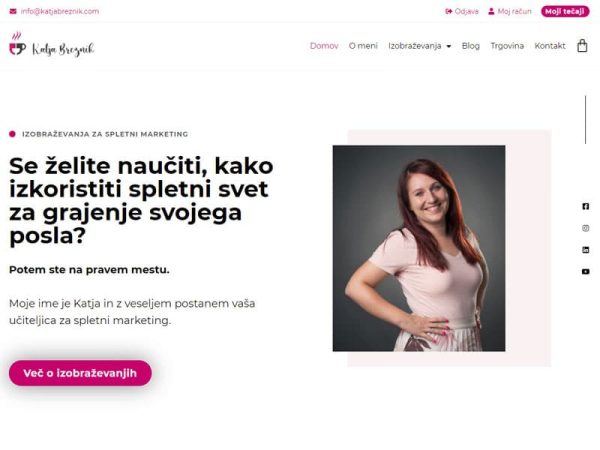Open the O meni page

tap(363, 46)
